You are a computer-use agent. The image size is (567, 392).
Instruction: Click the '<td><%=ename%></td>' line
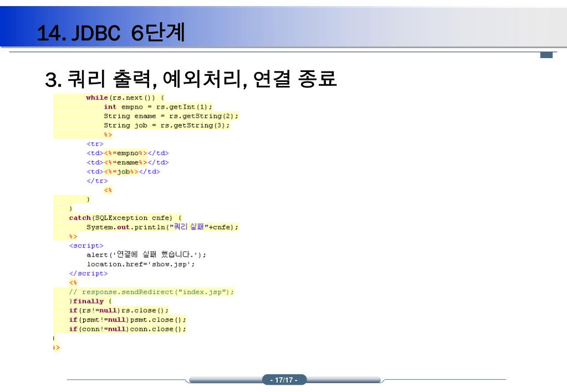[127, 163]
